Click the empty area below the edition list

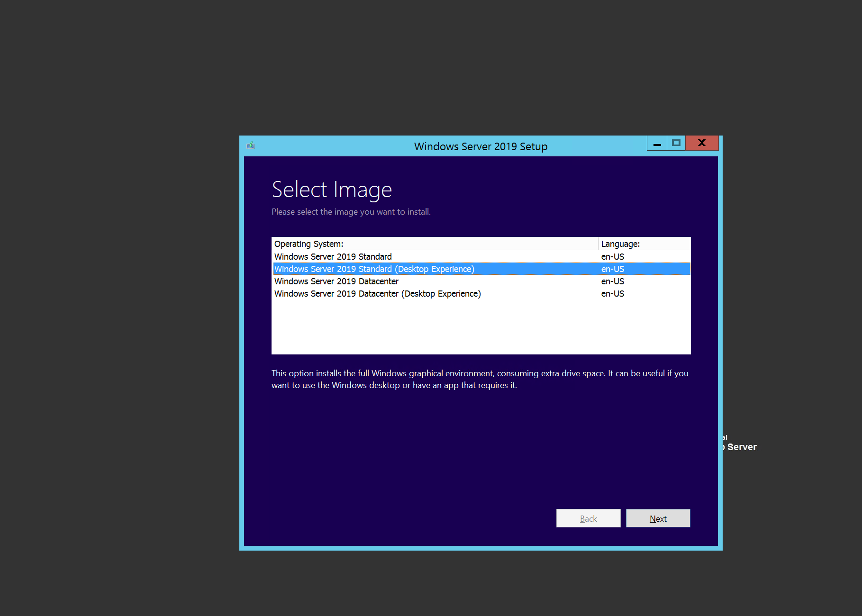481,327
